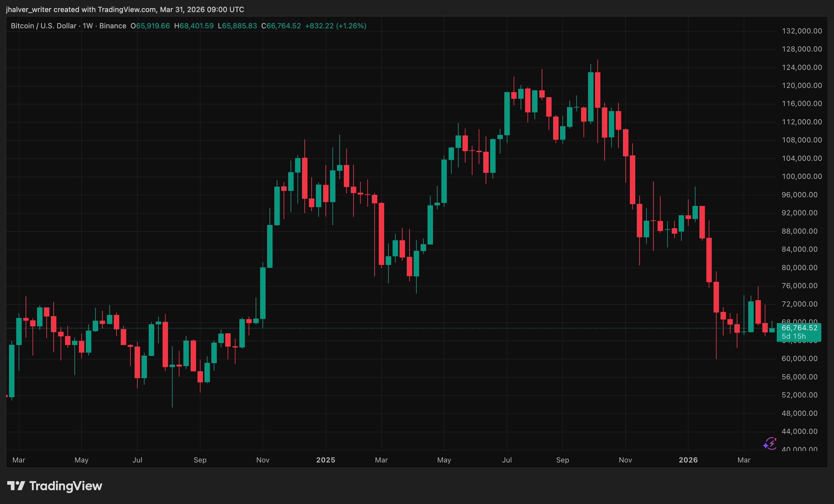Click the 5d 15h countdown on price tag
Viewport: 834px width, 504px height.
click(x=793, y=336)
